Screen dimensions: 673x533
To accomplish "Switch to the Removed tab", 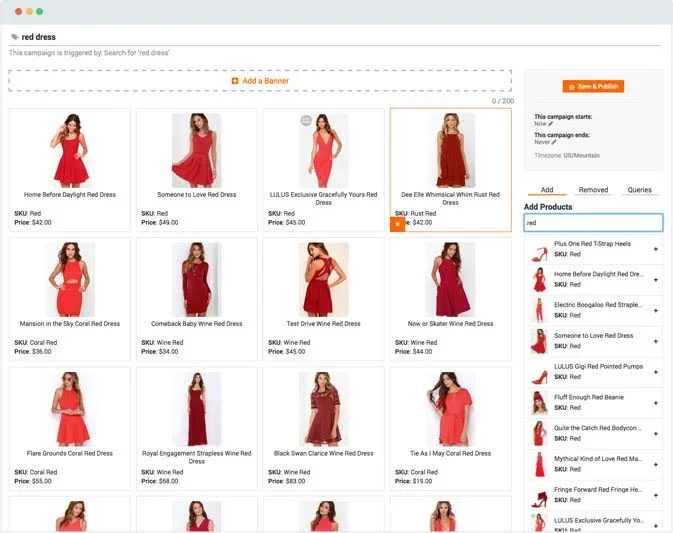I will 593,190.
